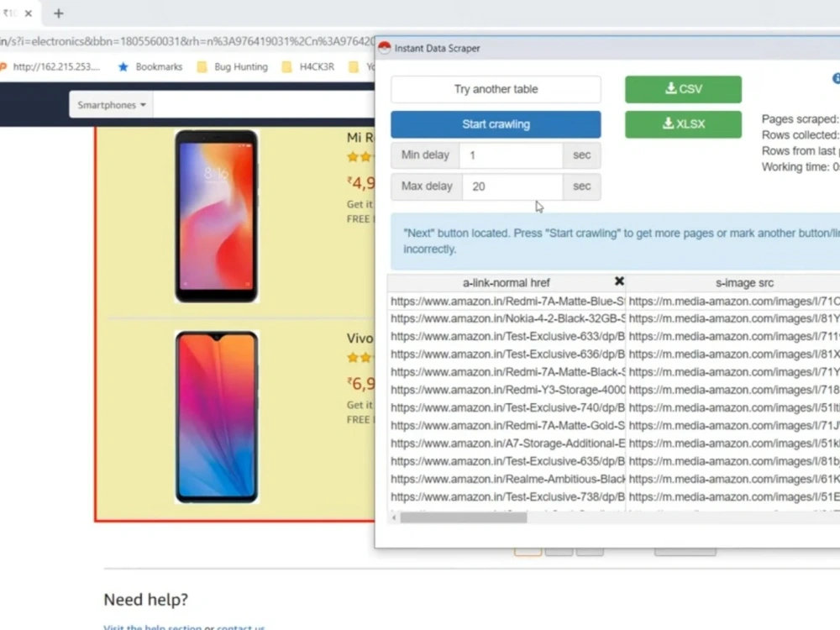
Task: Click the scraper table horizontal scrollbar thumb
Action: (x=464, y=518)
